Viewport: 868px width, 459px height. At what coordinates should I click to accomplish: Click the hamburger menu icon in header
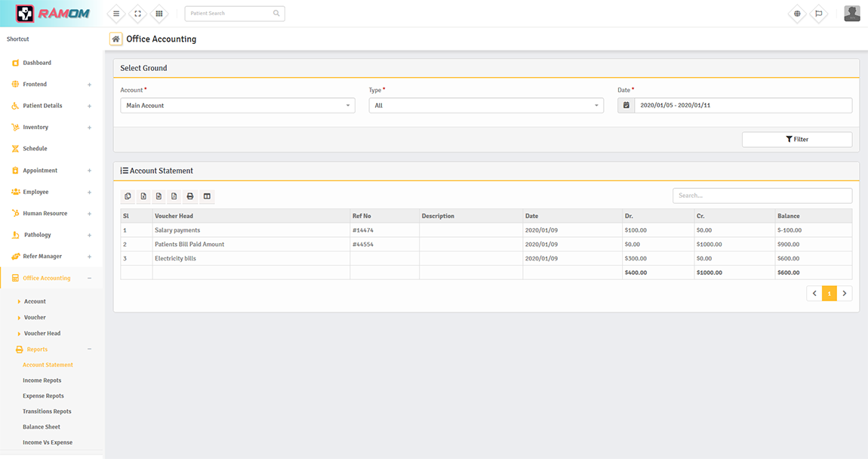pos(115,14)
